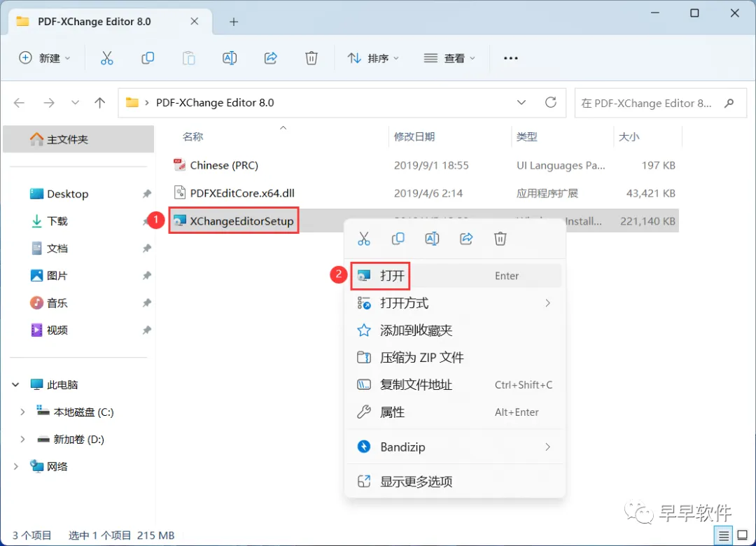Click the Delete icon in the context menu
This screenshot has width=756, height=546.
coord(500,239)
